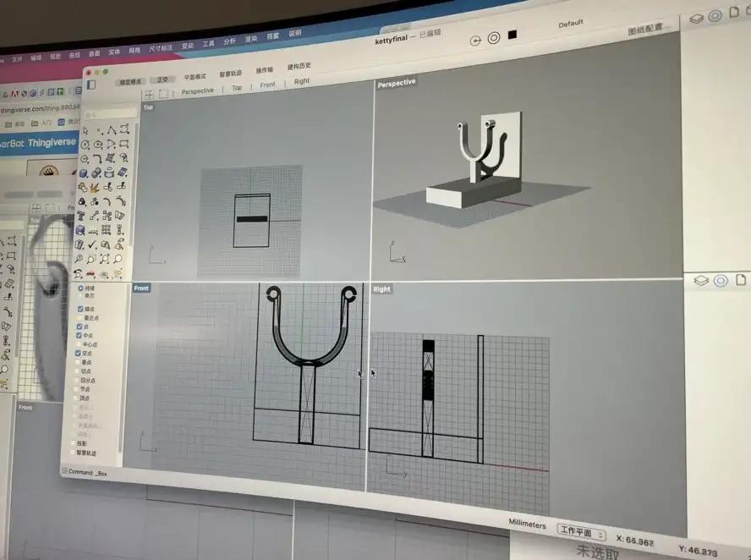
Task: Uncheck the 中点 midpoint snap checkbox
Action: (79, 335)
